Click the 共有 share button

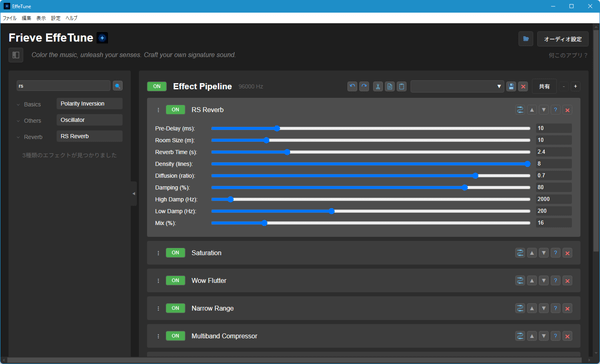coord(544,87)
